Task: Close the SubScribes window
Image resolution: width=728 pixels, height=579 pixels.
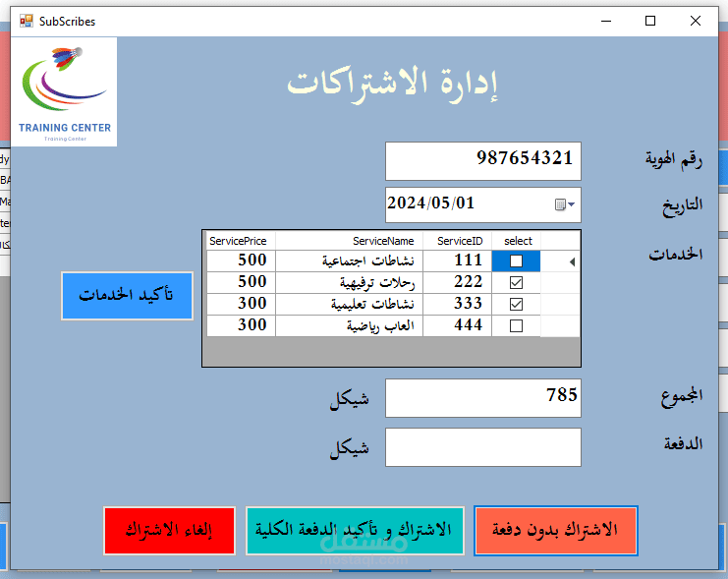Action: click(695, 21)
